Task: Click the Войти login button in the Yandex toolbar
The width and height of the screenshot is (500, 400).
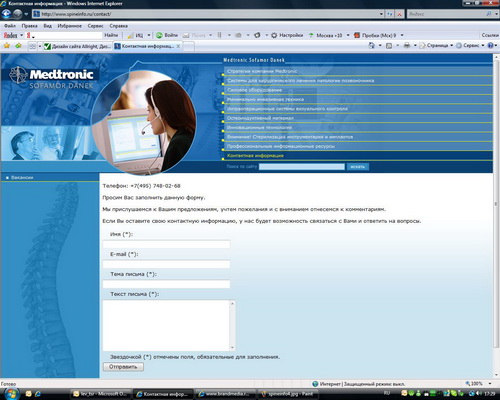Action: click(167, 35)
